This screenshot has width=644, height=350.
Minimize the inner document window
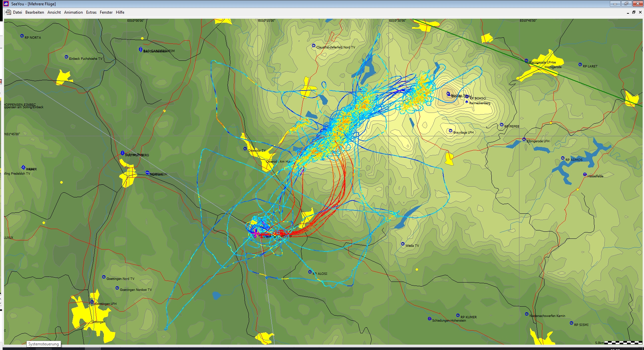(628, 12)
